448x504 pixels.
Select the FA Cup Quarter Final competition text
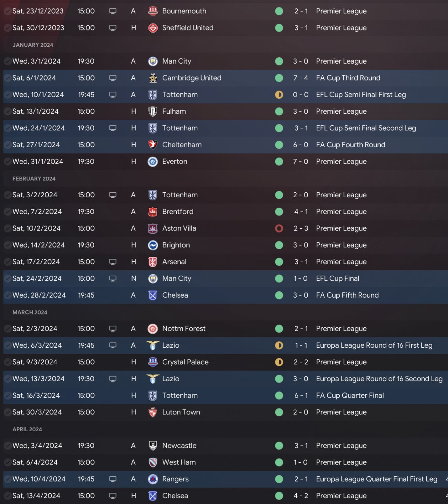[x=350, y=396]
